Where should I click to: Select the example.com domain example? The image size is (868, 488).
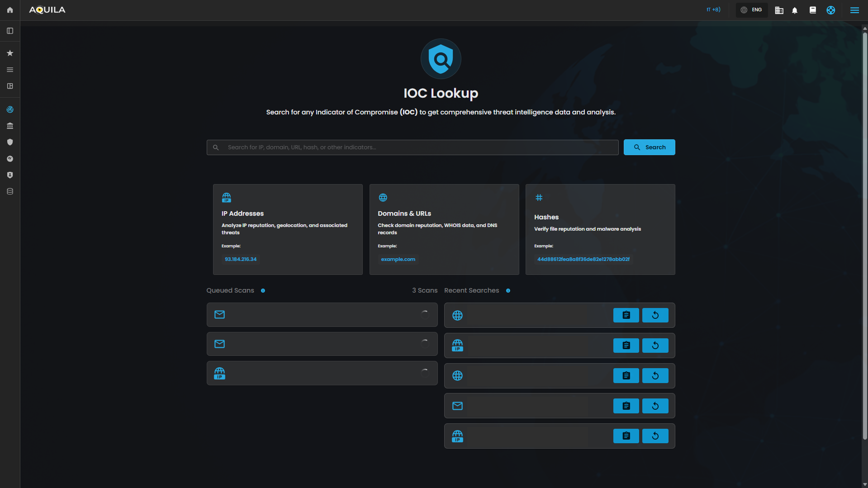[398, 259]
